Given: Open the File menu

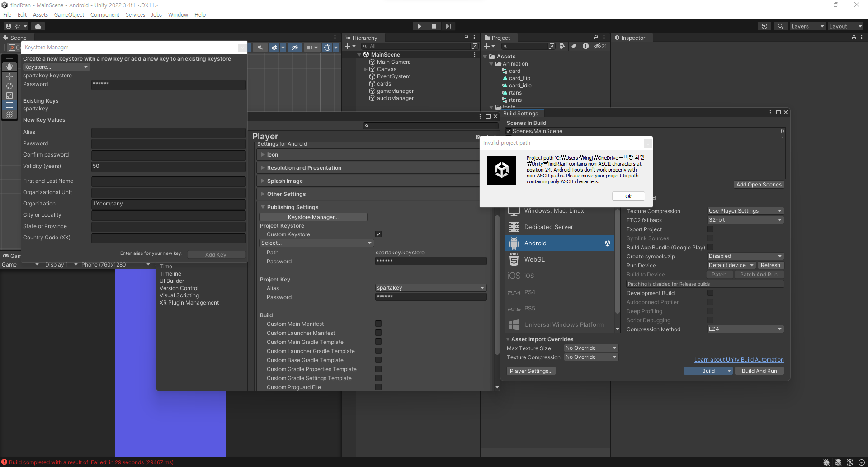Looking at the screenshot, I should tap(7, 15).
